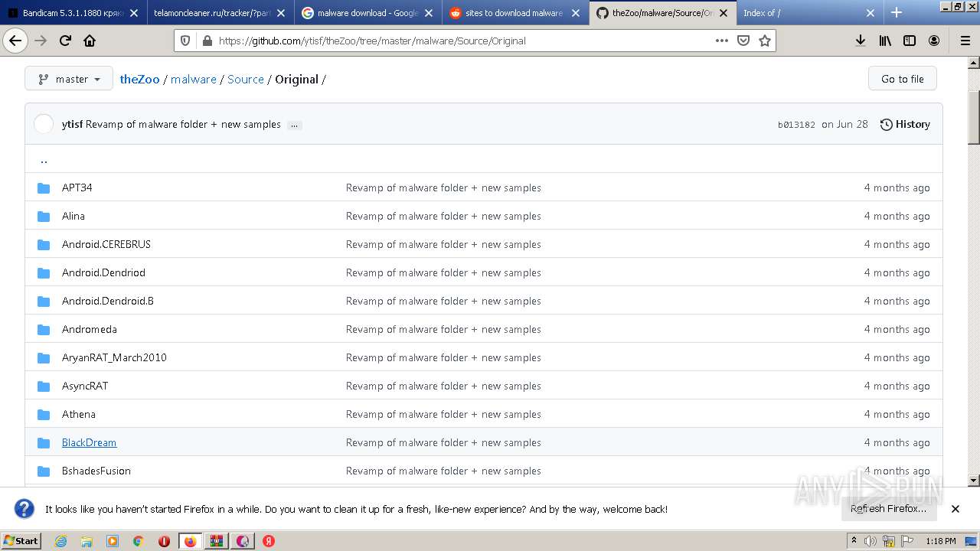980x551 pixels.
Task: Open the Downloads panel arrow
Action: click(x=861, y=41)
